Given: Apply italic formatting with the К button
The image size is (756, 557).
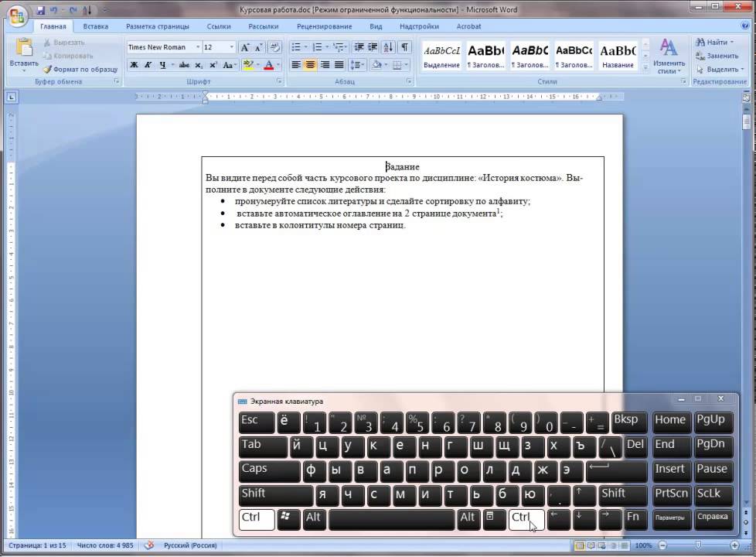Looking at the screenshot, I should coord(148,66).
